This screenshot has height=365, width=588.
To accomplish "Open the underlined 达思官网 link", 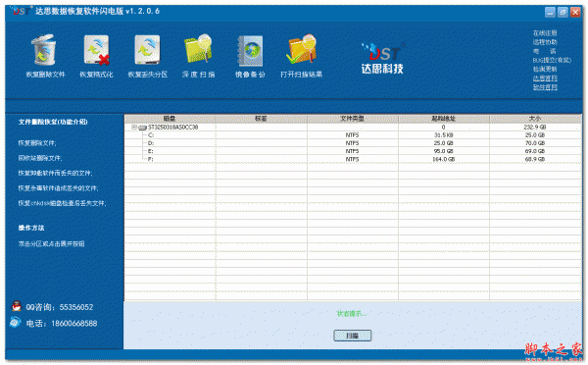I will [x=545, y=78].
